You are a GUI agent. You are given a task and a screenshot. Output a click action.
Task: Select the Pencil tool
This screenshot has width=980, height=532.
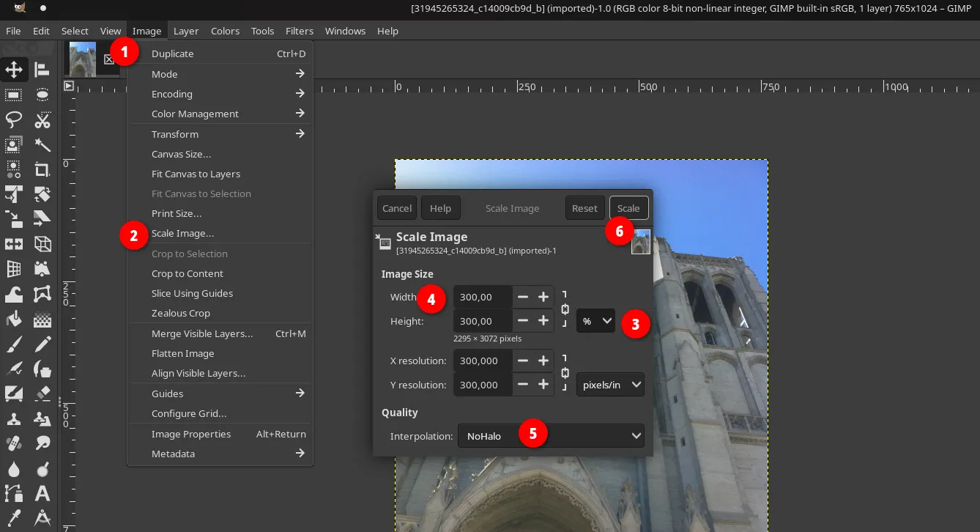tap(42, 344)
